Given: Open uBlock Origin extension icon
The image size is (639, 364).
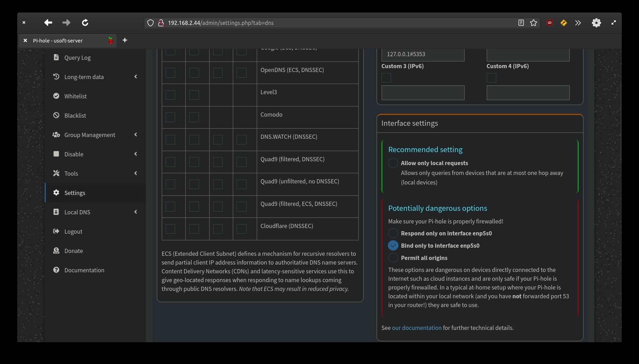Looking at the screenshot, I should point(550,23).
